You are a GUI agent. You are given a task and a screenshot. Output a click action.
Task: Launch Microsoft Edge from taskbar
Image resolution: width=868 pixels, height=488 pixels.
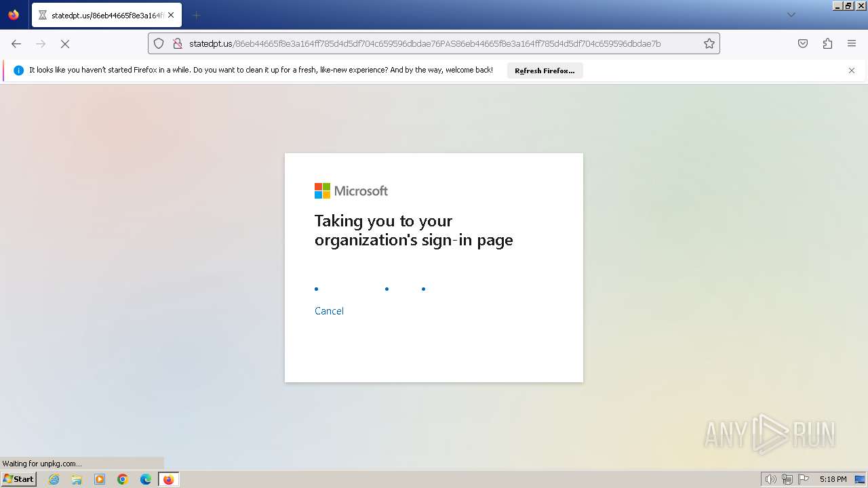tap(146, 479)
